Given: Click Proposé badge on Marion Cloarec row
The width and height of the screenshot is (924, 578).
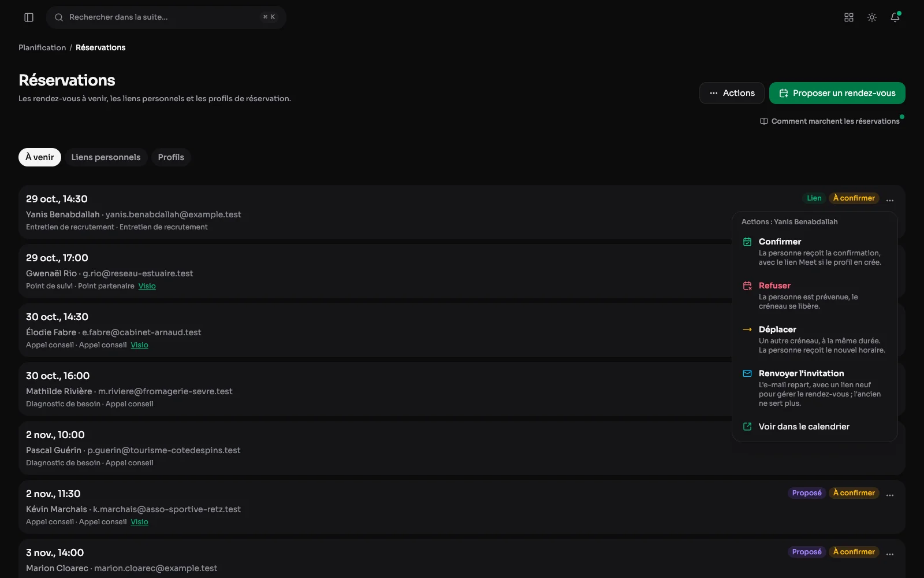Looking at the screenshot, I should point(807,552).
